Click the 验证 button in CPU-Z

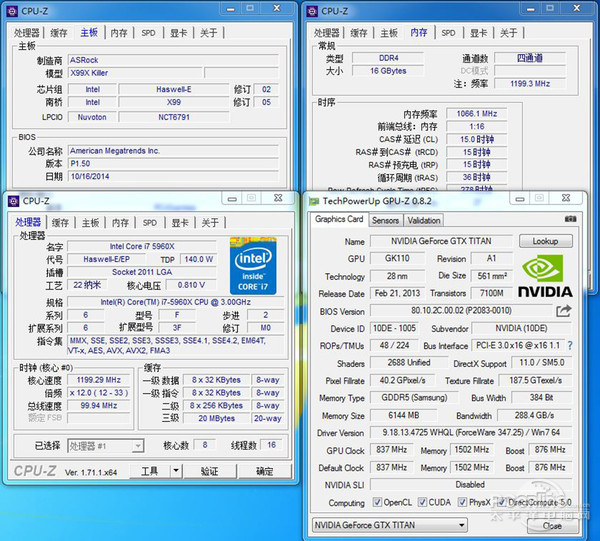pos(209,471)
